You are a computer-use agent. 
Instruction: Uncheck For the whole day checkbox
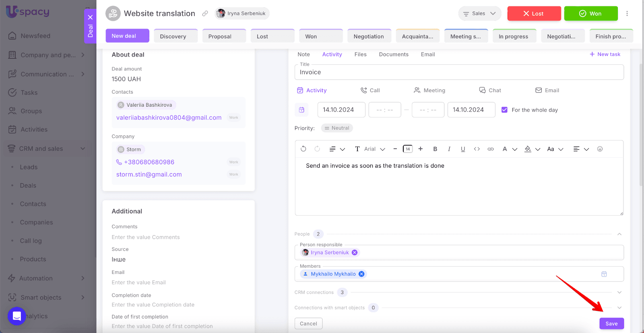click(504, 110)
